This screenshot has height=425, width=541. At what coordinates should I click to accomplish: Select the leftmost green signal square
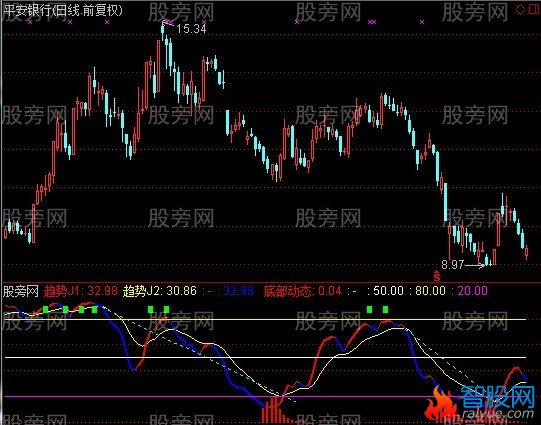pos(46,309)
